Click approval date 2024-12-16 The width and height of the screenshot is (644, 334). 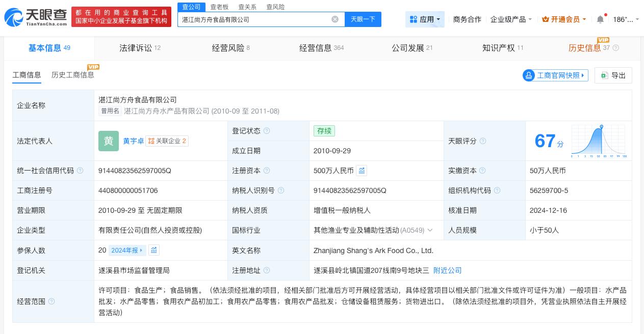tap(548, 210)
